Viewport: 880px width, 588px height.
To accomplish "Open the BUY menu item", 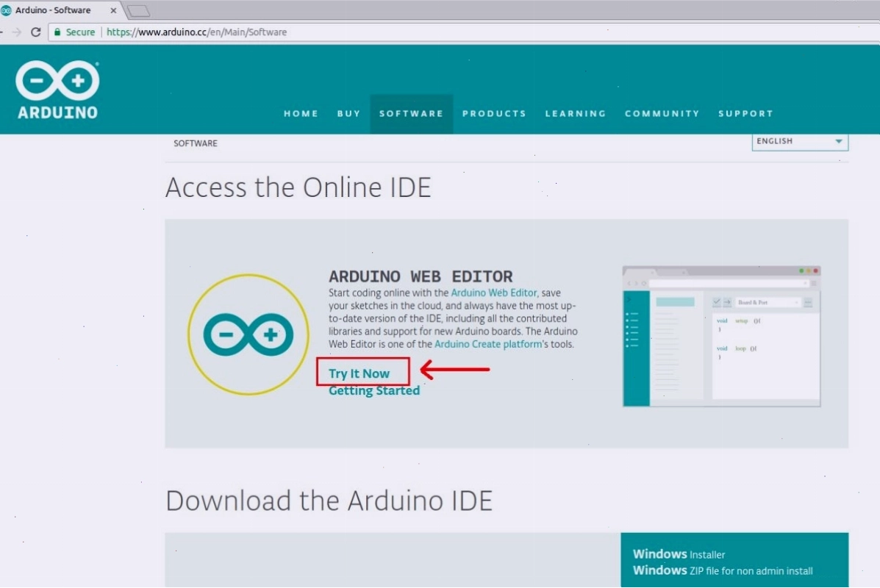I will pyautogui.click(x=348, y=113).
